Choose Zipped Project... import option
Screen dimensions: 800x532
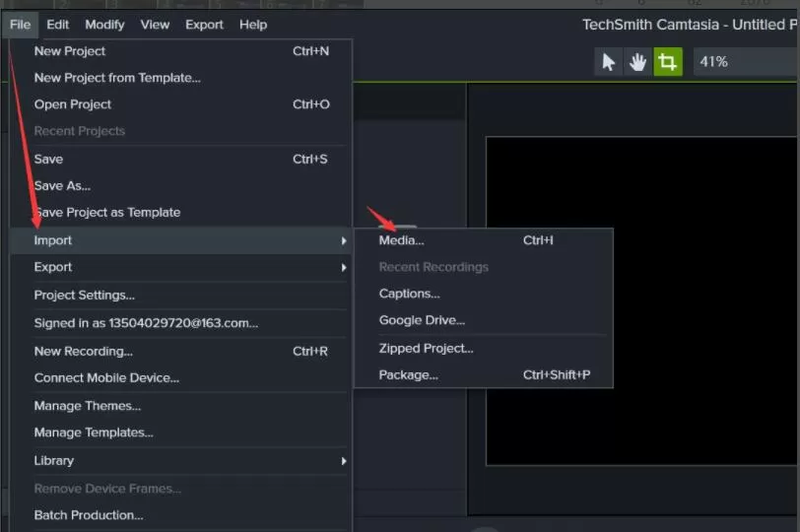point(484,349)
